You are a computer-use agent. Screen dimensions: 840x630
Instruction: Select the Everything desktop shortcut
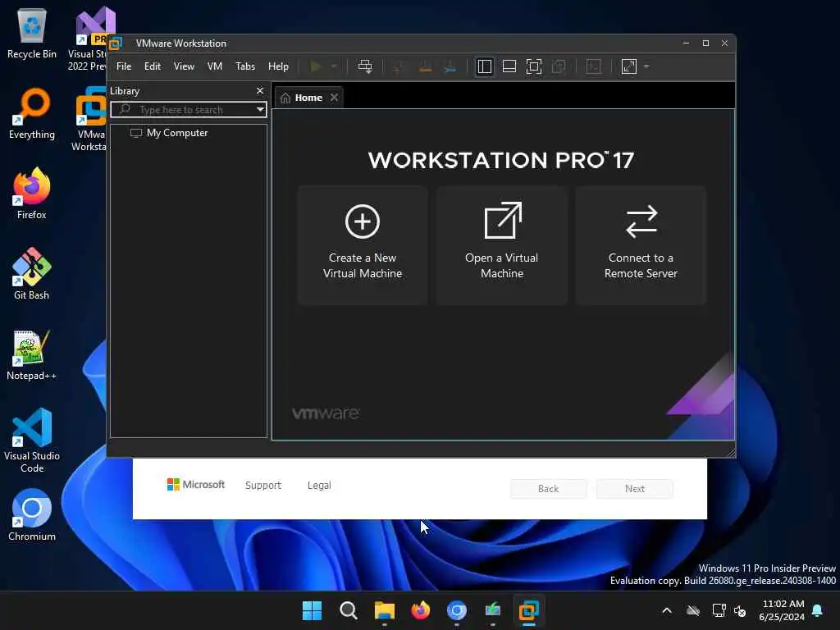[32, 113]
